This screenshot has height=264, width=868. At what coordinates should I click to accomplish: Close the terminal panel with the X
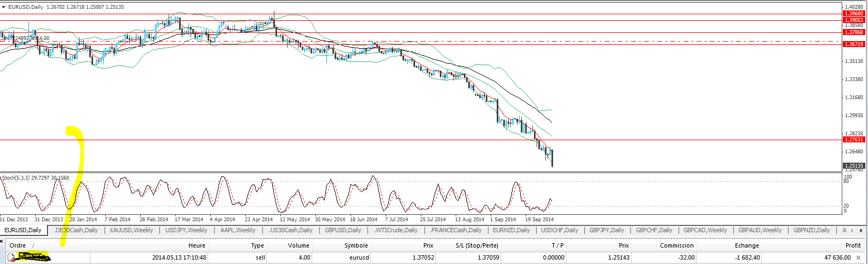[x=2, y=240]
